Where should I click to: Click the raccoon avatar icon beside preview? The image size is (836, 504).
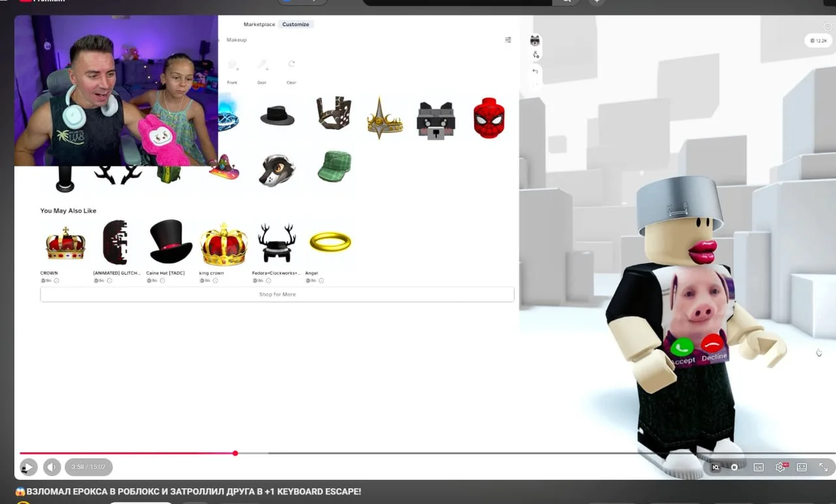tap(535, 40)
